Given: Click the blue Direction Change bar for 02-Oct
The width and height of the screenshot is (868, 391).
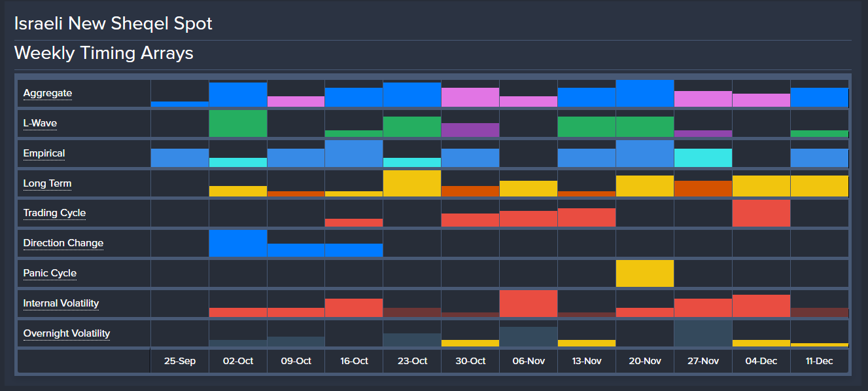Looking at the screenshot, I should 238,243.
